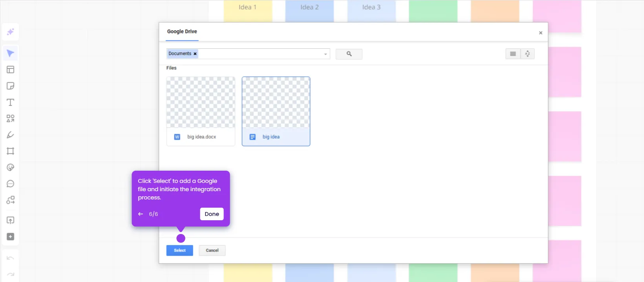Open the A-Z sort options
This screenshot has width=644, height=282.
pyautogui.click(x=527, y=54)
